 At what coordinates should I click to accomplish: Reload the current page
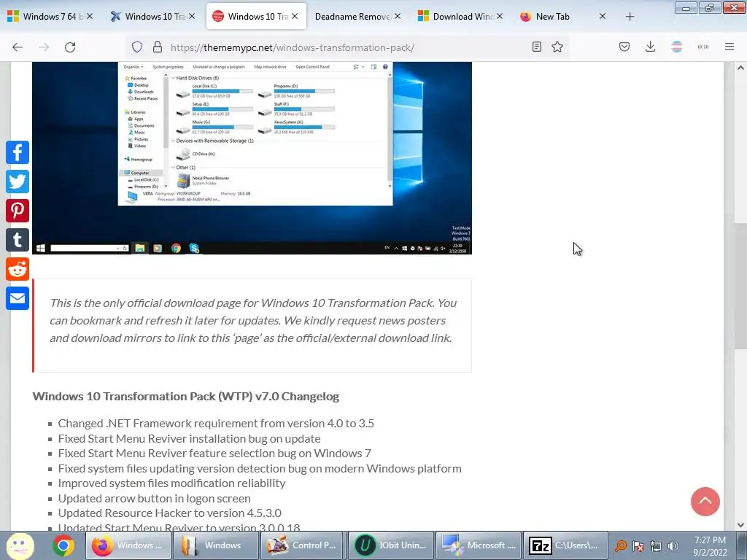[x=70, y=47]
